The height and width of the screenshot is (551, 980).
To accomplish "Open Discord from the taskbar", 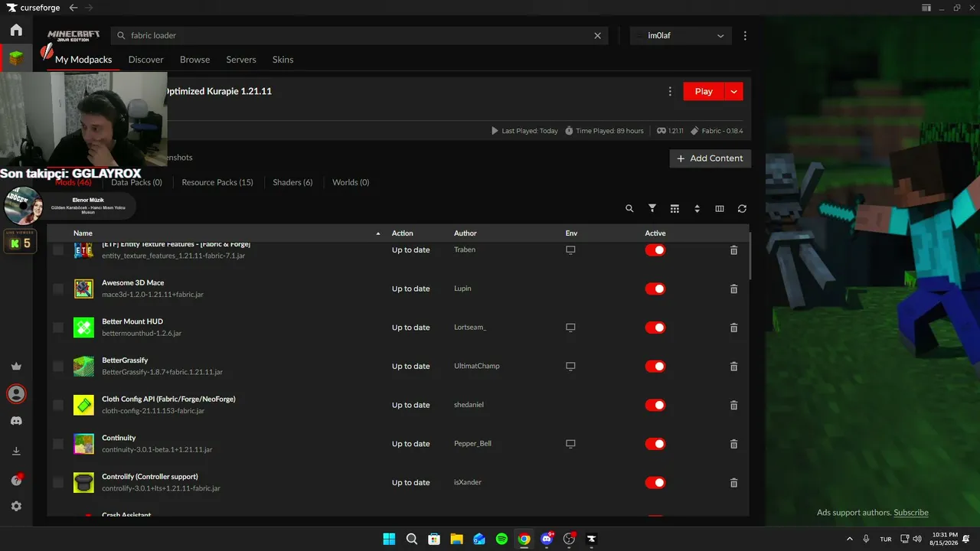I will point(547,539).
